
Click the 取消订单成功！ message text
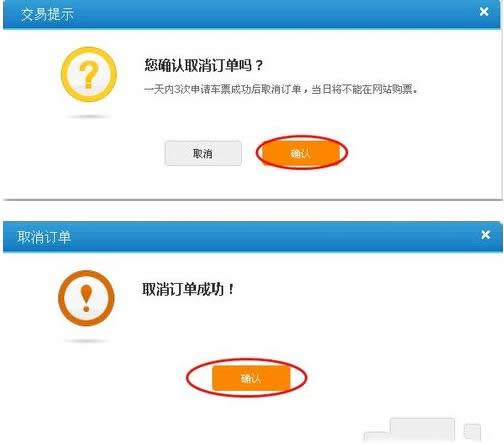[x=189, y=289]
